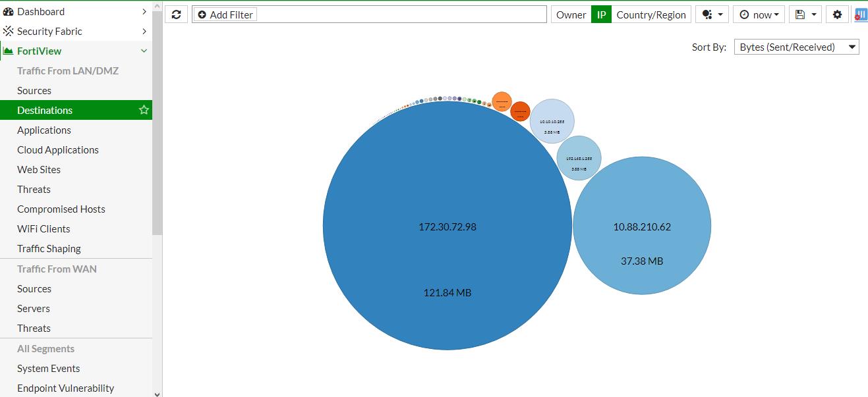Viewport: 868px width, 397px height.
Task: Click the Add Filter plus icon
Action: [202, 14]
